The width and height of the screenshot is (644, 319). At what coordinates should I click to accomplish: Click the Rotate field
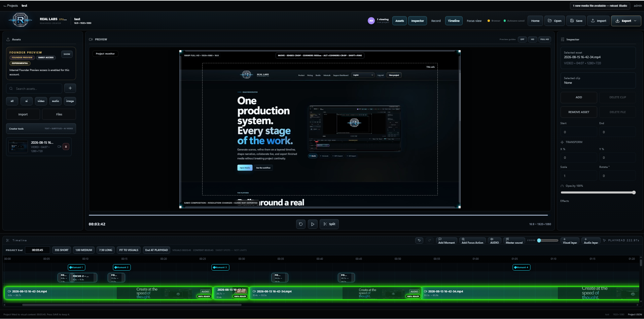click(x=617, y=176)
